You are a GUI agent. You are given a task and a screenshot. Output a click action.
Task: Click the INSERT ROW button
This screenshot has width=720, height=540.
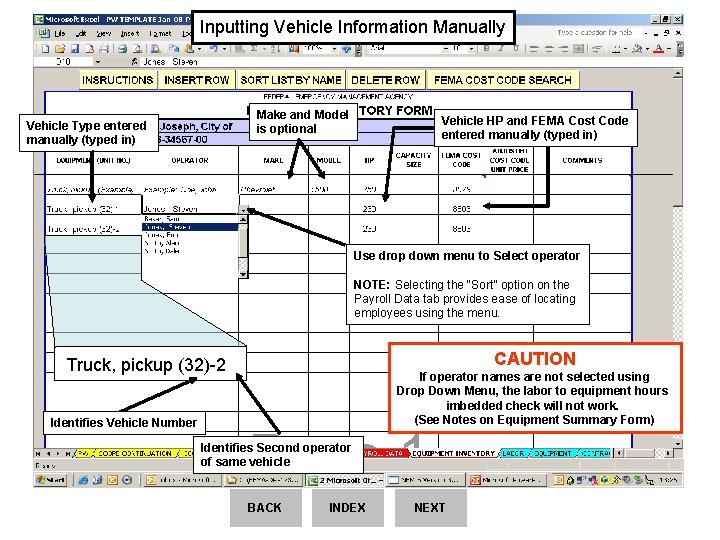[197, 80]
